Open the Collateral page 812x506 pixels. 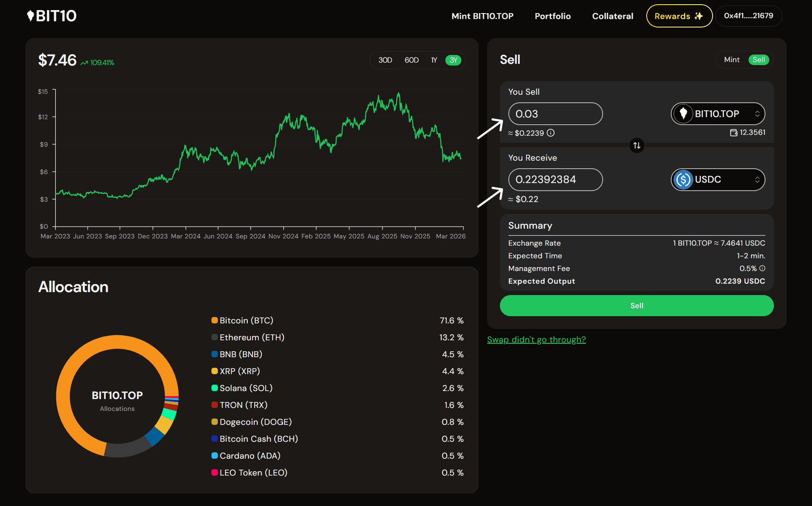click(x=612, y=16)
